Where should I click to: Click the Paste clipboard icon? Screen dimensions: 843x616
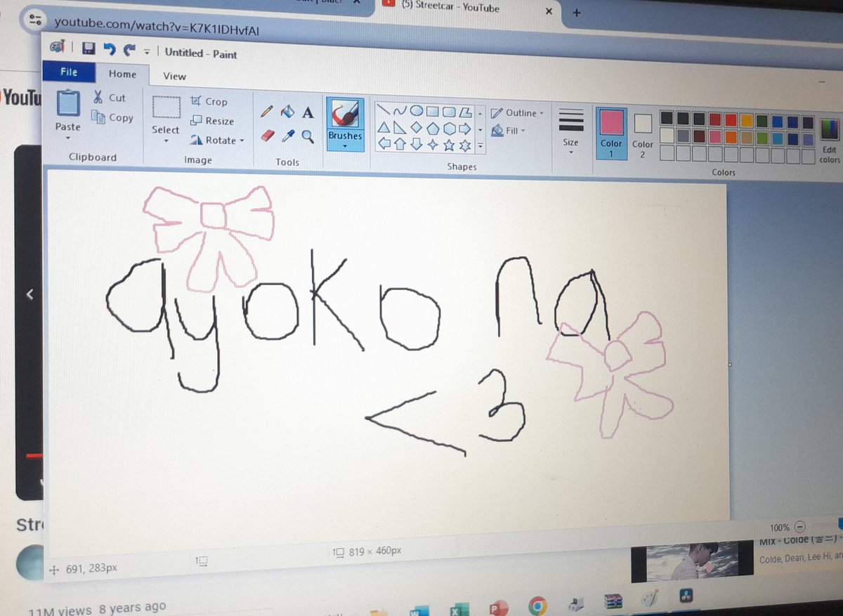pyautogui.click(x=68, y=103)
